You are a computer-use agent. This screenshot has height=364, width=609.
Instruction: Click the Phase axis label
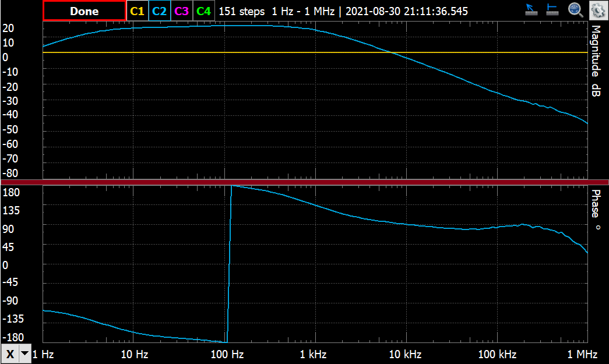pyautogui.click(x=596, y=210)
